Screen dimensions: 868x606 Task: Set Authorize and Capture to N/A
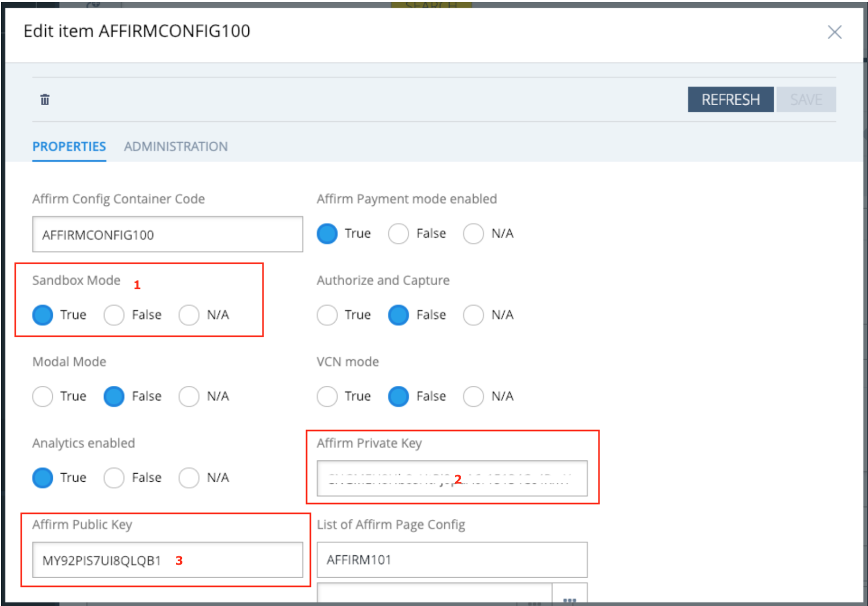(473, 315)
